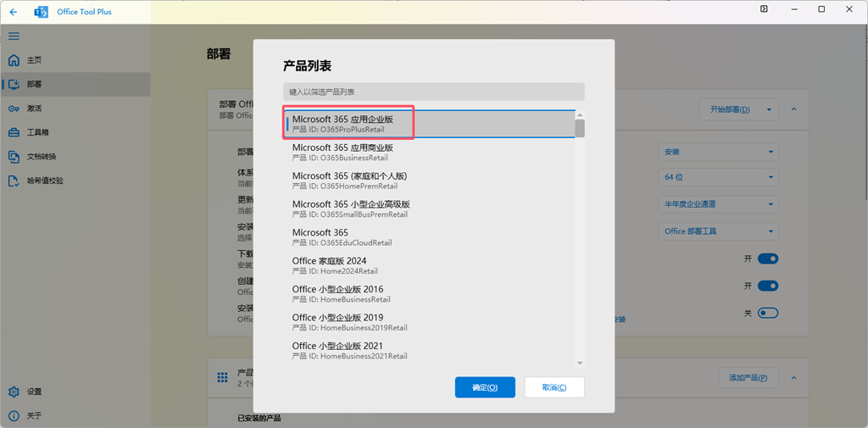Open the 文档转换 document conversion section
This screenshot has width=868, height=428.
click(75, 157)
